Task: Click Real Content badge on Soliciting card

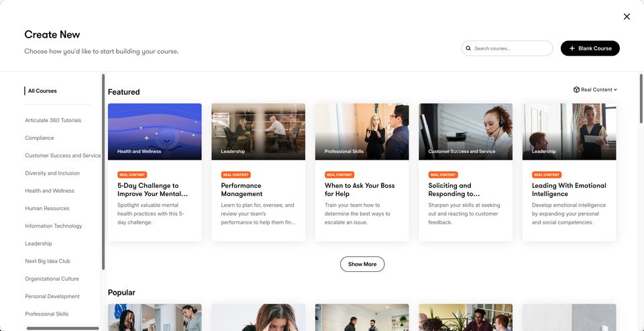Action: click(x=443, y=175)
